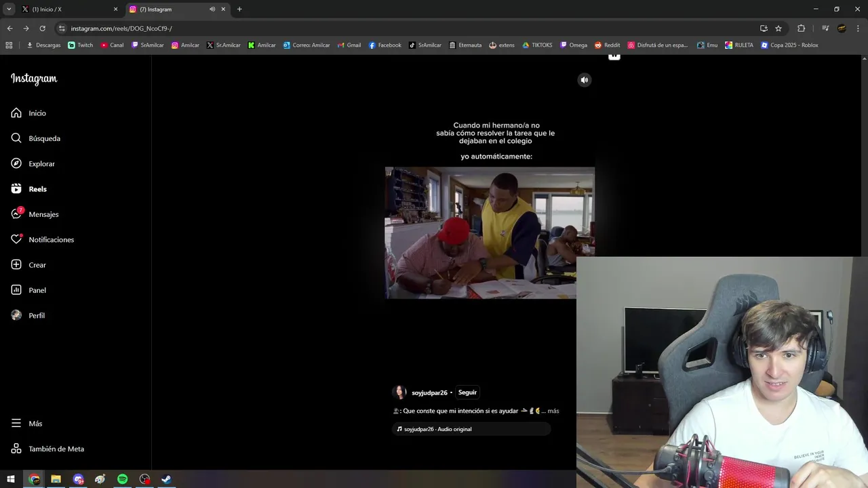Open Perfil from the sidebar

point(27,316)
